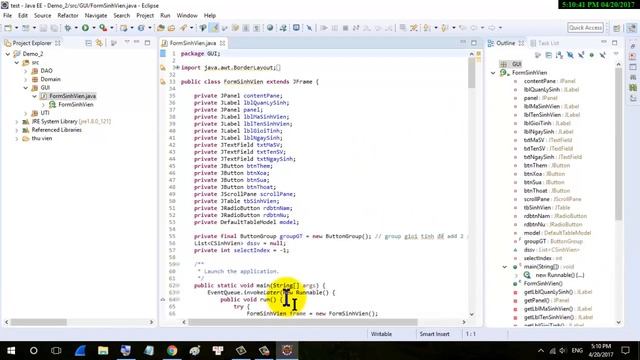Click the Terminate stop toolbar icon

345,28
